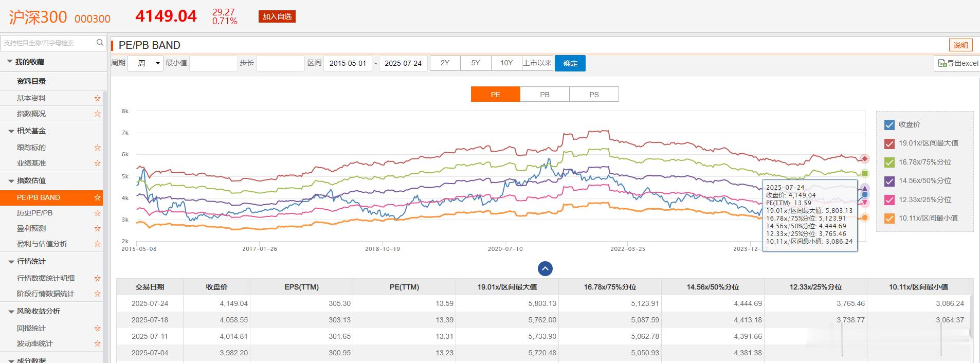Click the 资料目录 heading in sidebar
The image size is (980, 363).
coord(31,81)
